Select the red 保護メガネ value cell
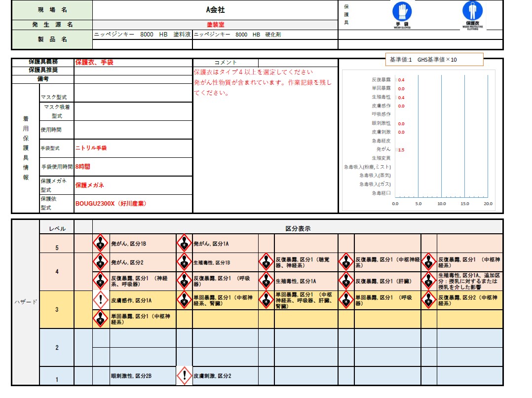The height and width of the screenshot is (398, 532). pos(133,185)
